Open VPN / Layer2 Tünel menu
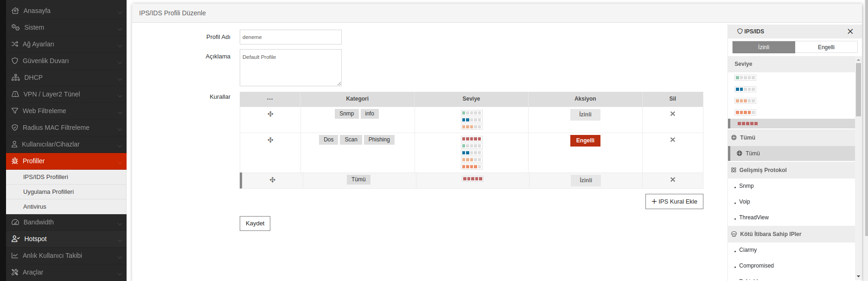 (66, 94)
